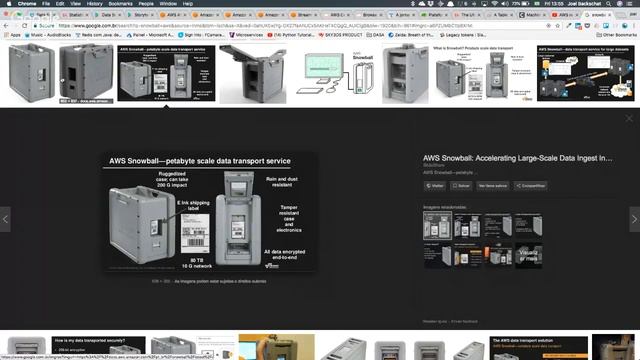640x360 pixels.
Task: Open the Apps bookmarks shortcut
Action: click(x=12, y=35)
